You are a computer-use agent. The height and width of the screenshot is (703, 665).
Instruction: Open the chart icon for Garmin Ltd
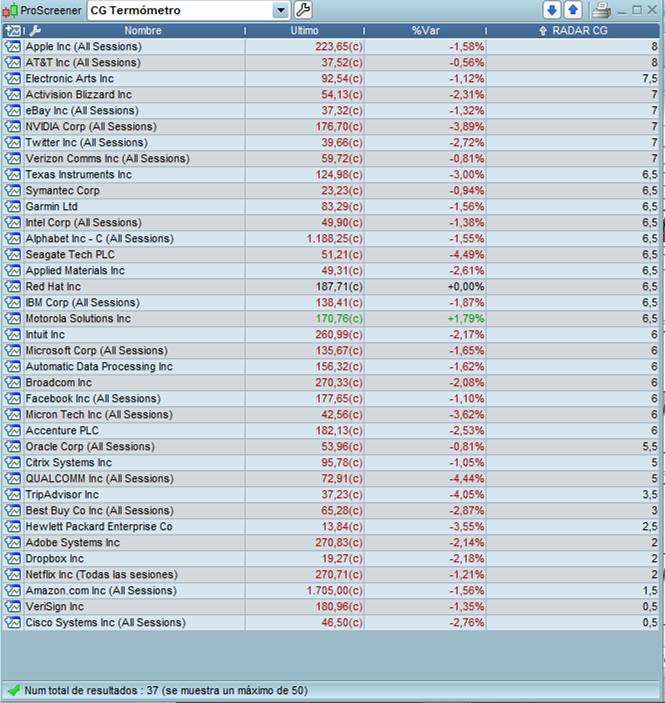point(13,207)
